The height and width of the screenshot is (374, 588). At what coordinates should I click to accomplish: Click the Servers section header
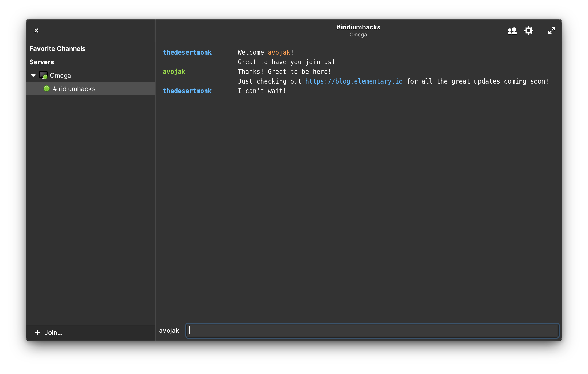pos(42,62)
